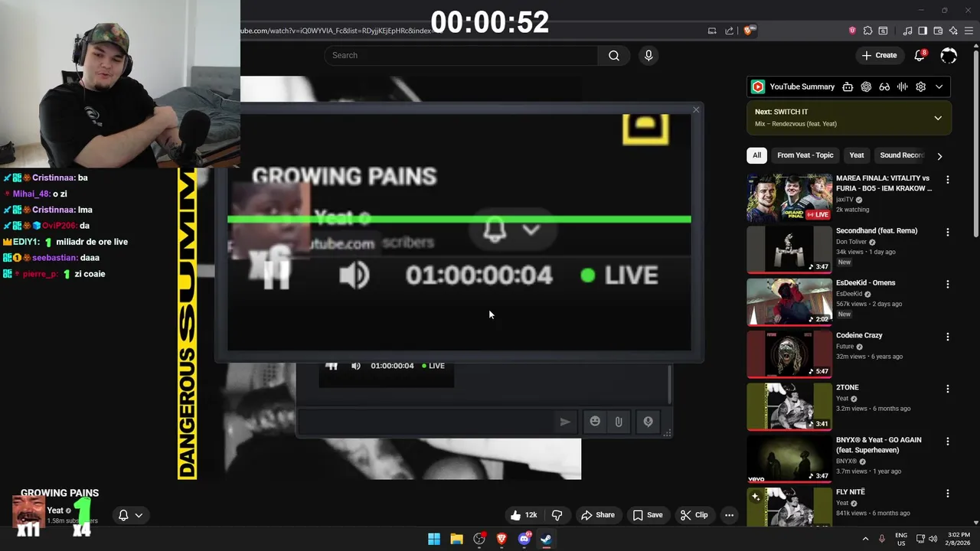Open the music note playlist icon
Image resolution: width=980 pixels, height=551 pixels.
click(x=907, y=31)
